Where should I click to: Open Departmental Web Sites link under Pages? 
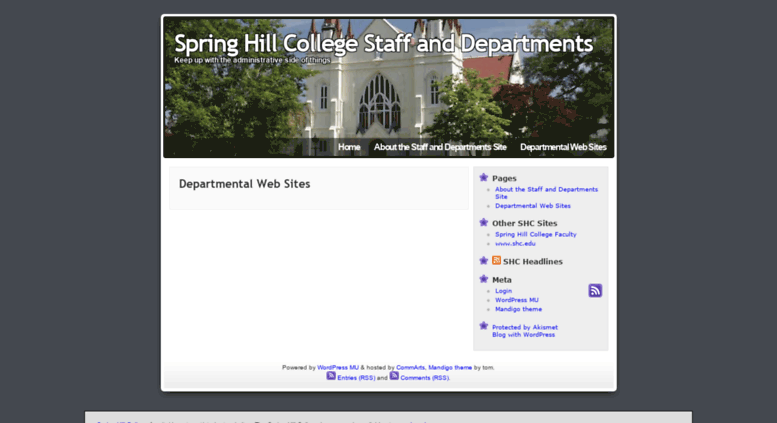click(533, 206)
